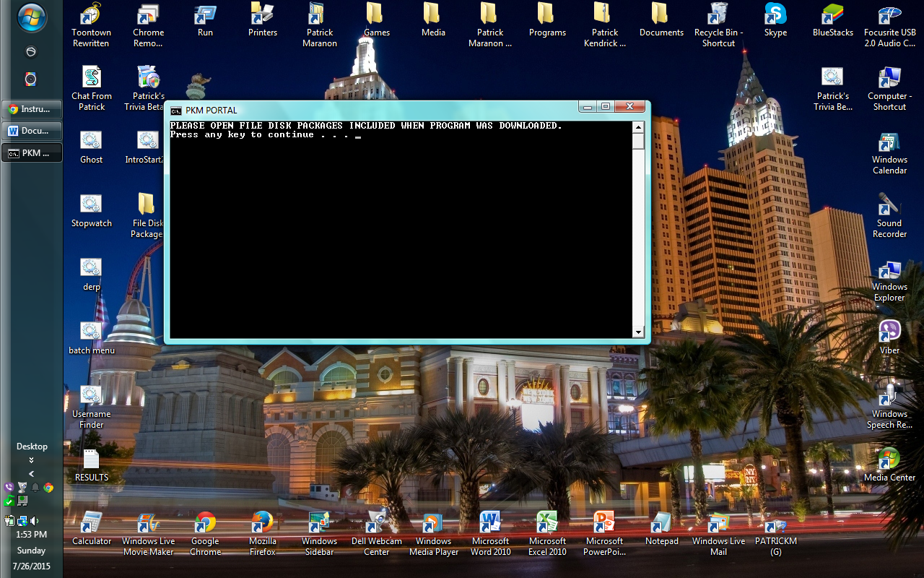
Task: Select the Focusrite USB 2.0 Audio icon
Action: pos(889,25)
